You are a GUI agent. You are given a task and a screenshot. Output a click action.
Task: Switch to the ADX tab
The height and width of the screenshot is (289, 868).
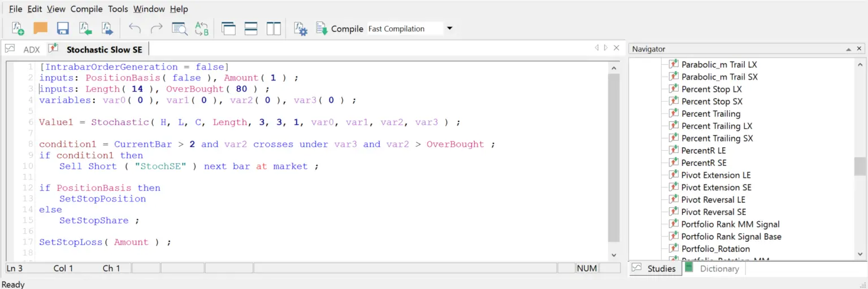[x=31, y=50]
